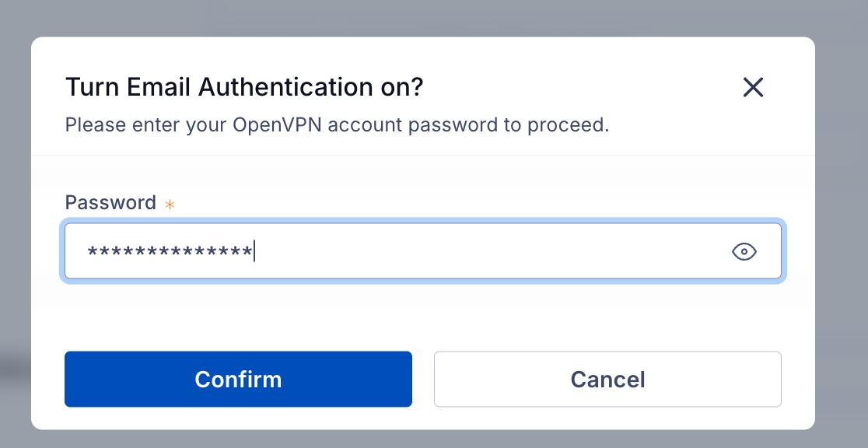Toggle password visibility eye
This screenshot has width=868, height=448.
click(744, 251)
